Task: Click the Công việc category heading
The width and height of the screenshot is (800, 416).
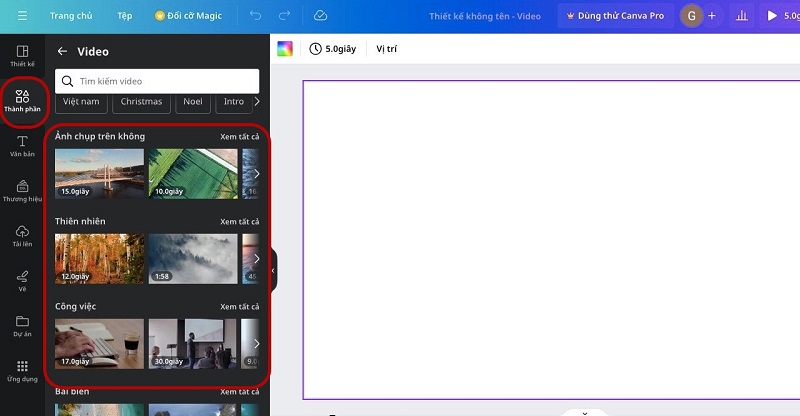Action: 76,306
